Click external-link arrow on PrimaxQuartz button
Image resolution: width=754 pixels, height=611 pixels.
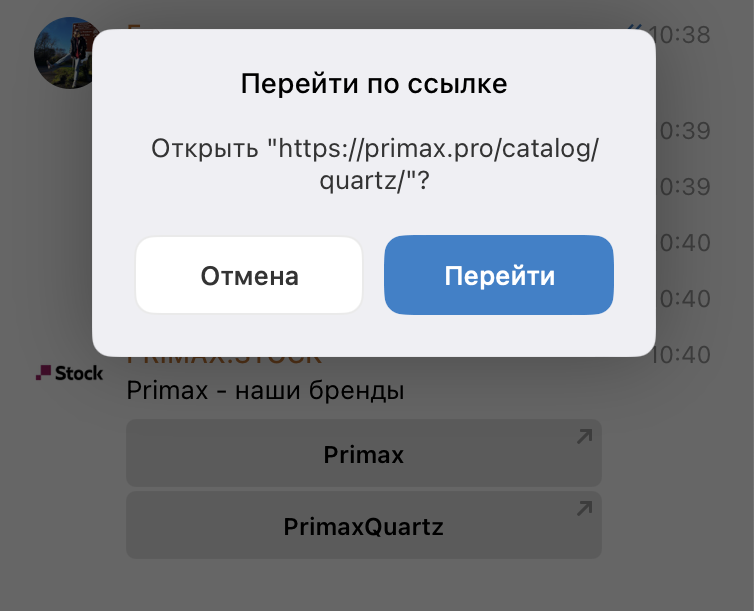[584, 509]
